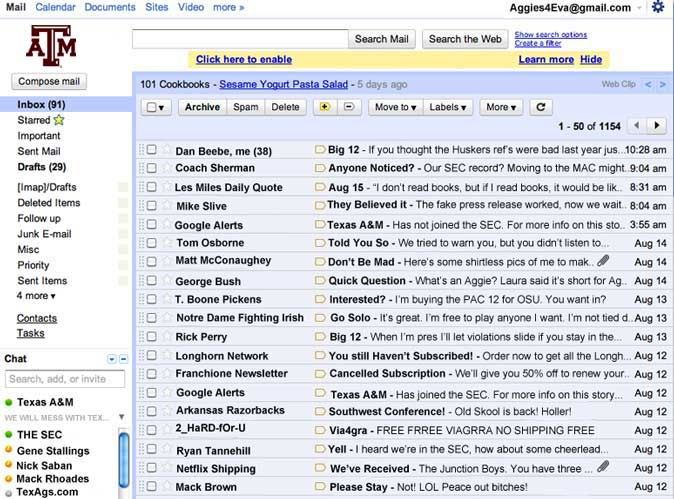Click importance marker on Mike Slive email
674x499 pixels.
tap(319, 205)
